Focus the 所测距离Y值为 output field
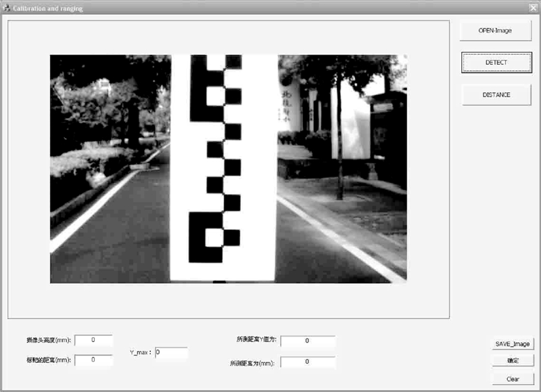Screen dimensions: 541x392 308,341
